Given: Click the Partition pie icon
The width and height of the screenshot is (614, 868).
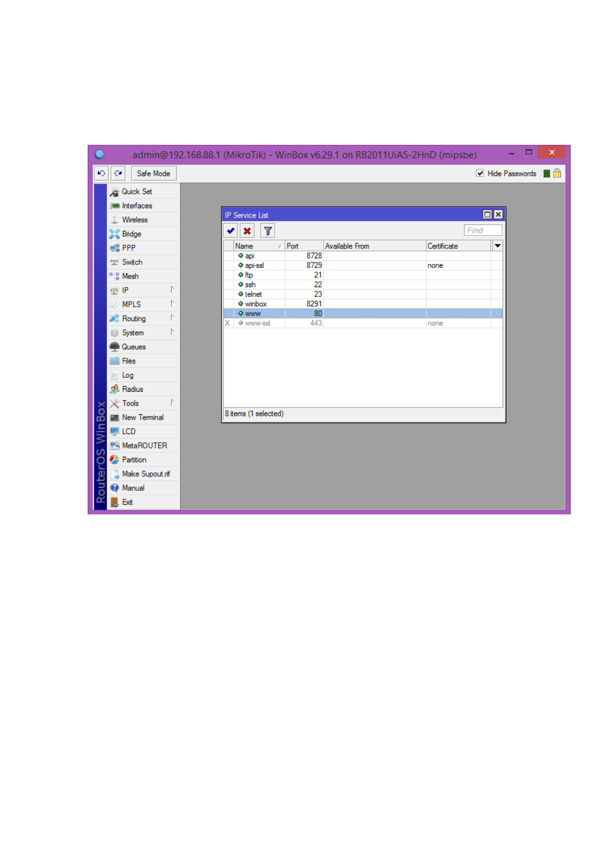Looking at the screenshot, I should click(114, 460).
